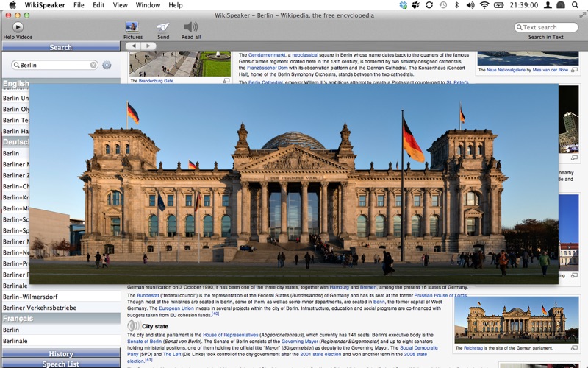588x368 pixels.
Task: Open the Apple menu
Action: click(12, 5)
